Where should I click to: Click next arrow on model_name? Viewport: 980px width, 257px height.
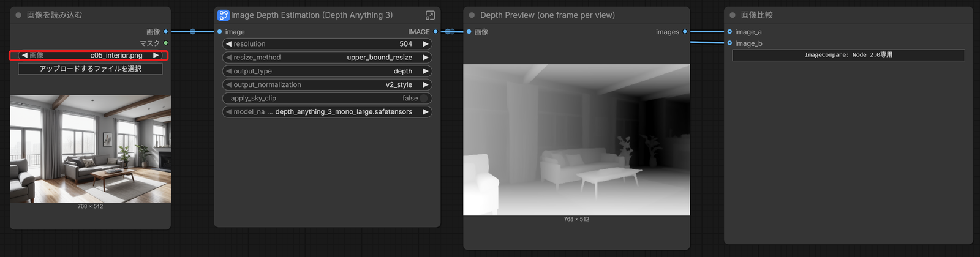pos(426,112)
